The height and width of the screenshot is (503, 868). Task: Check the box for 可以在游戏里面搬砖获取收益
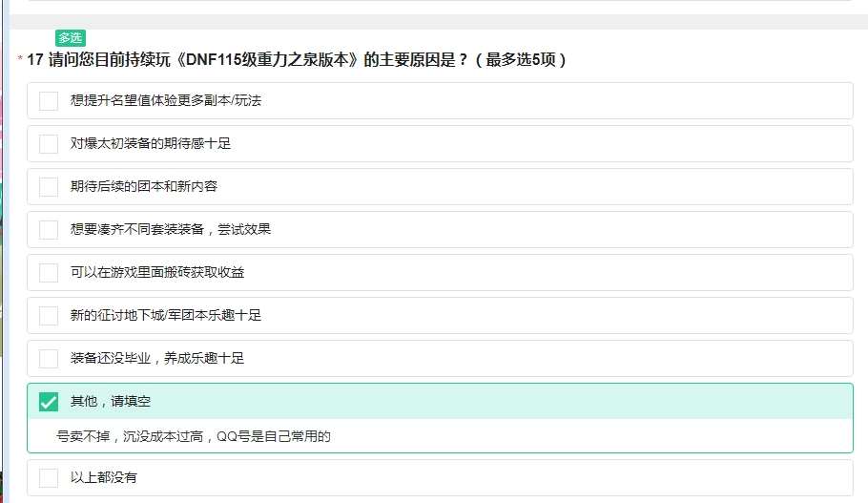(49, 273)
